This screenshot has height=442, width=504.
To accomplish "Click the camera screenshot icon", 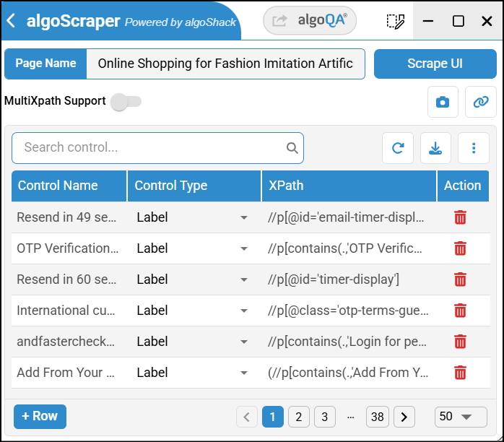I will pos(443,102).
